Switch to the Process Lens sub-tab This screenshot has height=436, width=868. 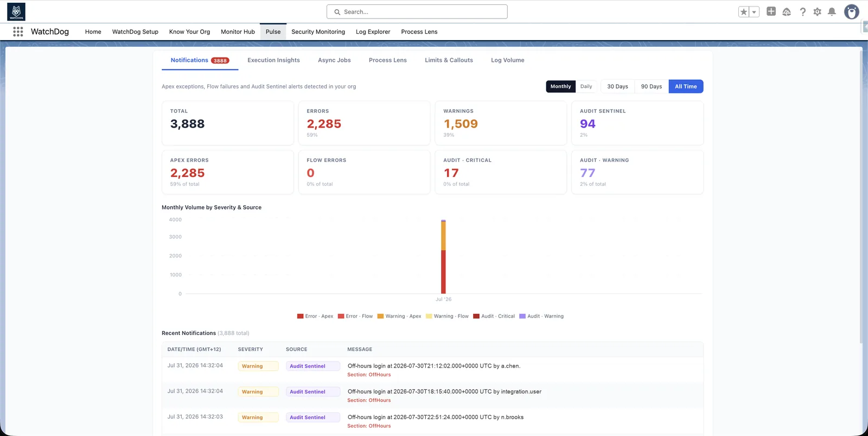click(x=387, y=60)
